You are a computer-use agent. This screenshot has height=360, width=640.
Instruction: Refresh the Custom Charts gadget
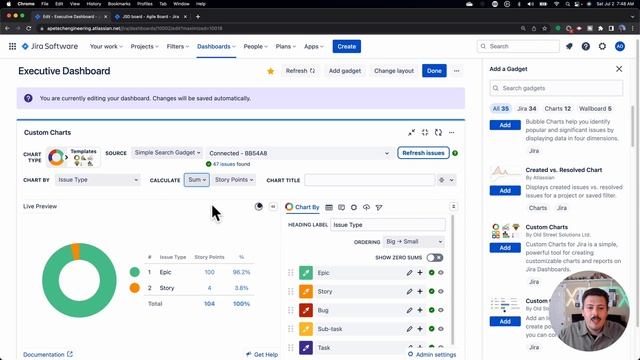[x=438, y=132]
